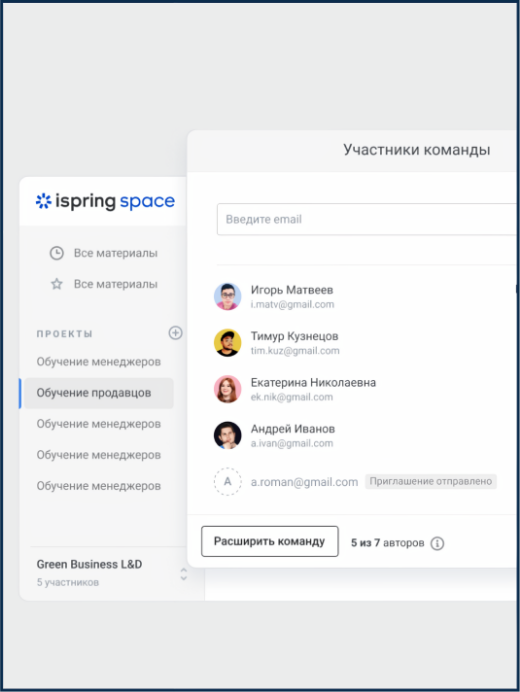Select the name Игорь Матвеев
The width and height of the screenshot is (520, 692).
[x=292, y=290]
